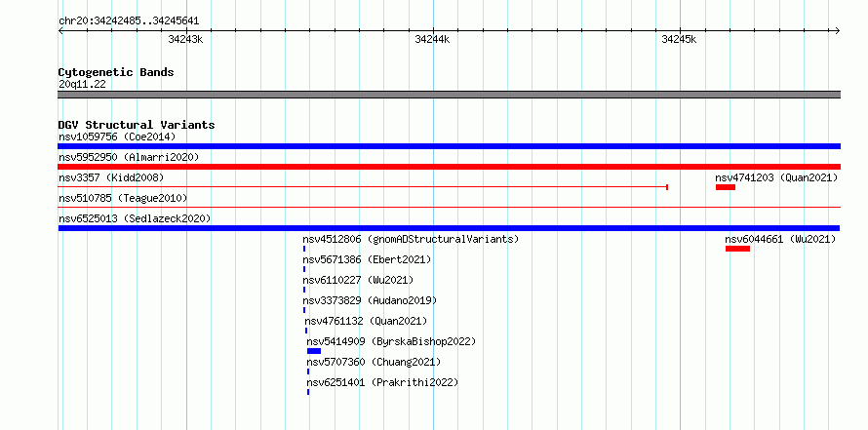This screenshot has width=868, height=430.
Task: Click the nsv4761132 (Quan2021) label
Action: (x=366, y=321)
